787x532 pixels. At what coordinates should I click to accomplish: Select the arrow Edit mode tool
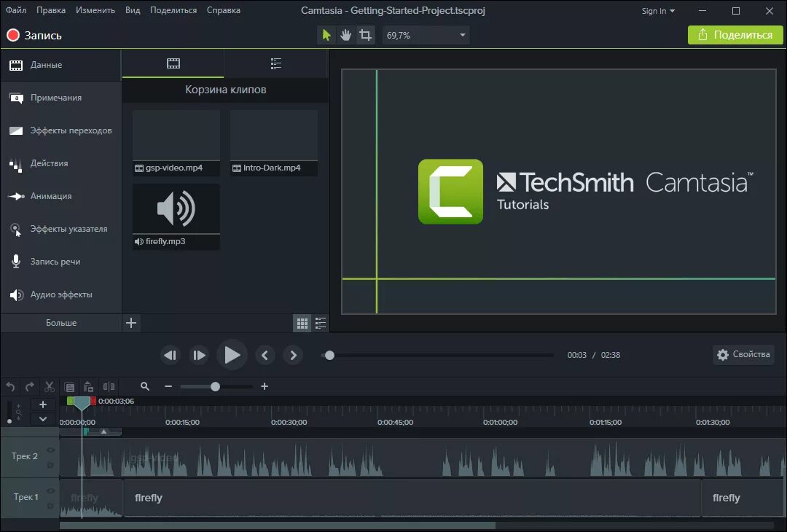pyautogui.click(x=326, y=35)
